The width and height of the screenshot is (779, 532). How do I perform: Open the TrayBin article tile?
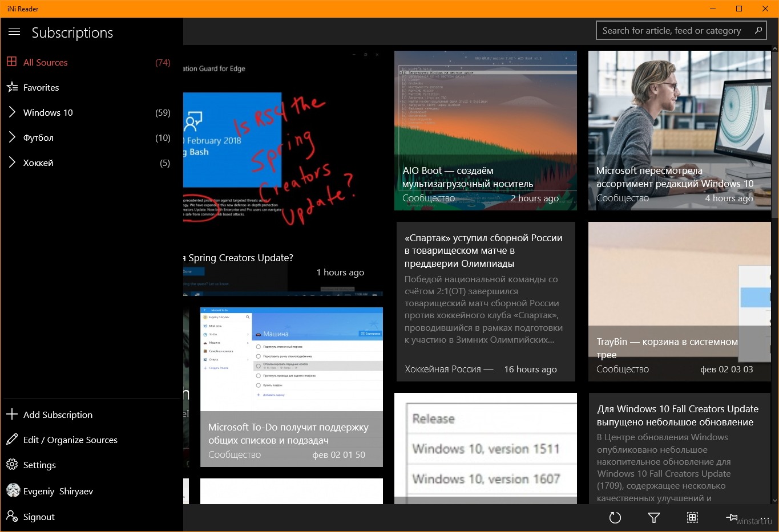tap(680, 302)
